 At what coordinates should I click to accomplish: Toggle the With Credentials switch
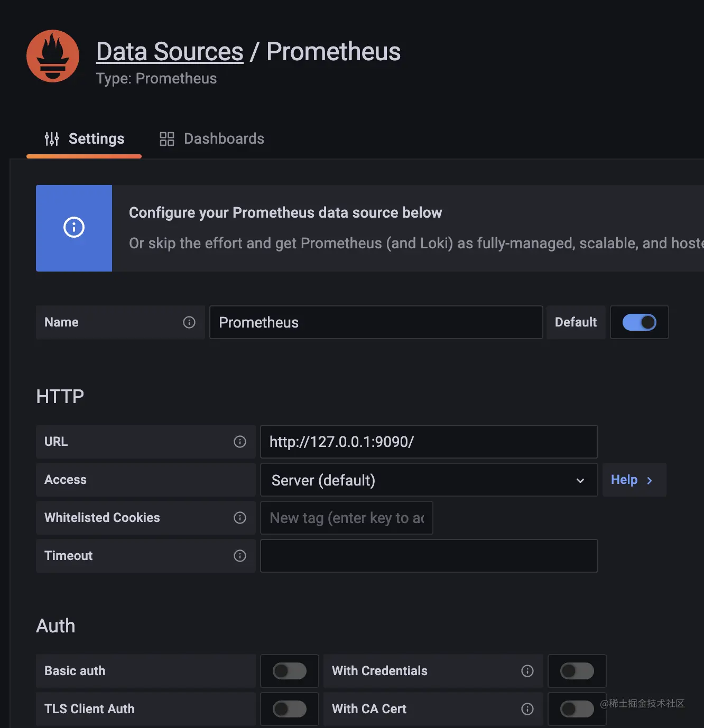click(x=577, y=671)
